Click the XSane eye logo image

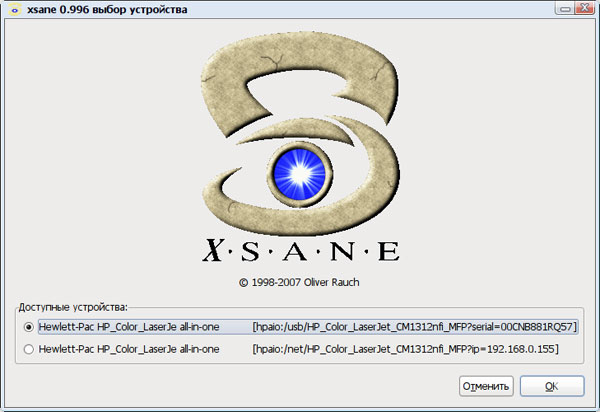300,134
